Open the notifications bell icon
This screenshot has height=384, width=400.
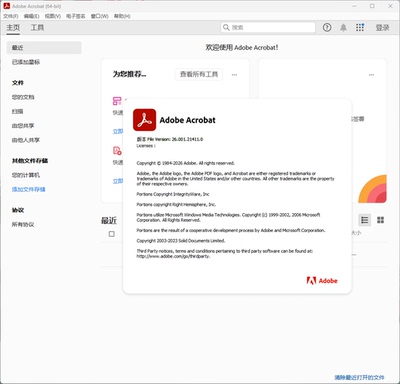click(343, 27)
